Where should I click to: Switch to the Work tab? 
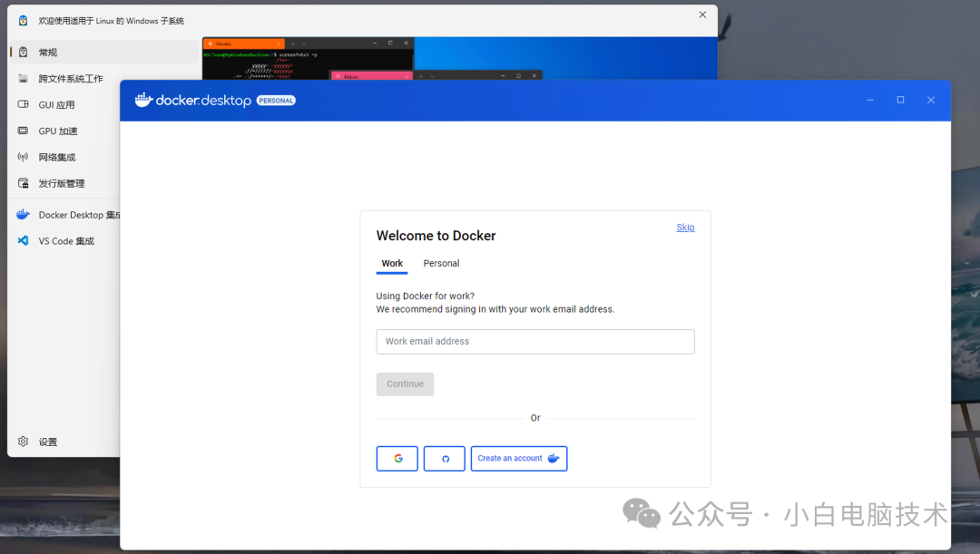[392, 264]
